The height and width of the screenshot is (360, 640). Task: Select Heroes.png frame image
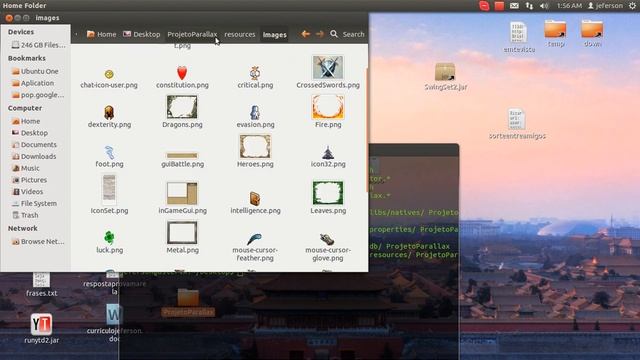255,146
